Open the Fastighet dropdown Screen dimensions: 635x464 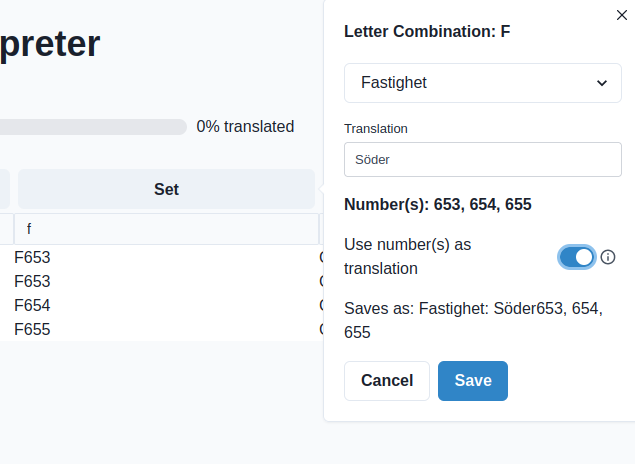coord(483,83)
